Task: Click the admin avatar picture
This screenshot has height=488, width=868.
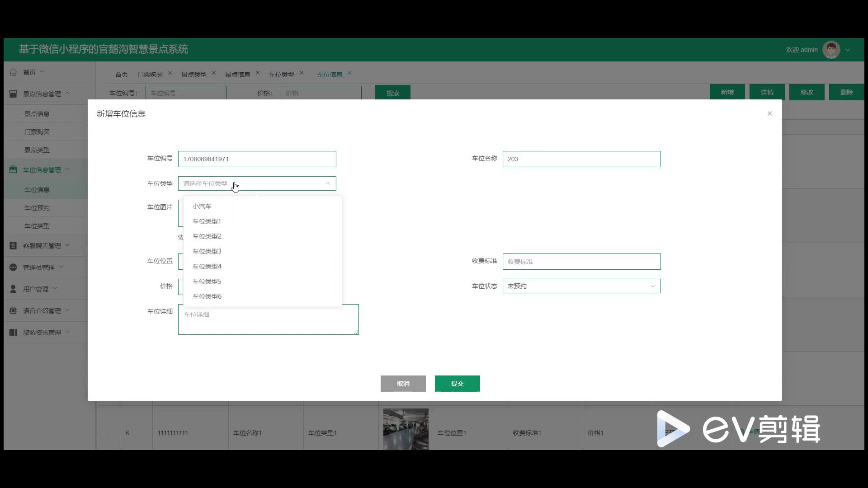Action: pyautogui.click(x=831, y=50)
